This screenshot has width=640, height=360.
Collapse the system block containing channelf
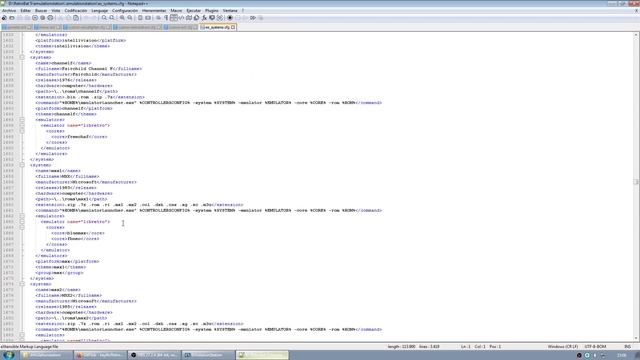22,58
